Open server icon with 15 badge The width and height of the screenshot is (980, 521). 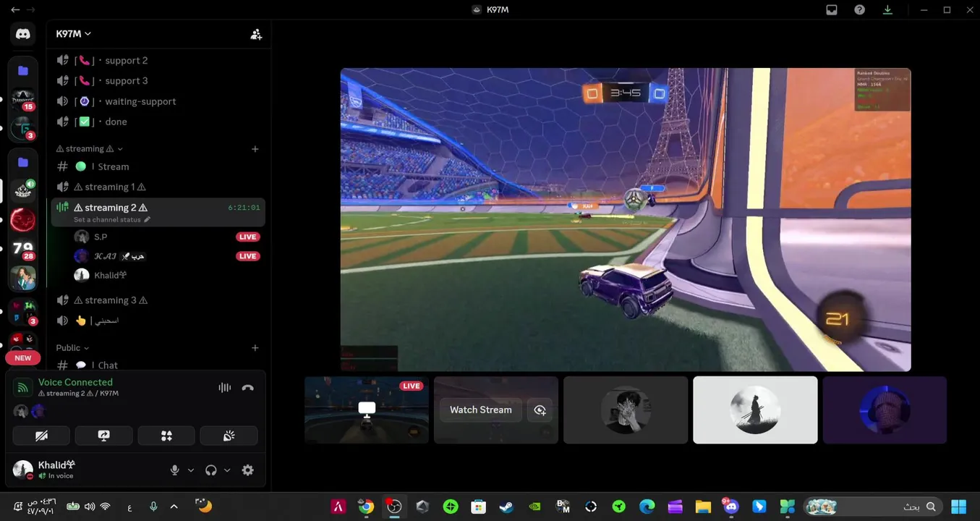23,100
